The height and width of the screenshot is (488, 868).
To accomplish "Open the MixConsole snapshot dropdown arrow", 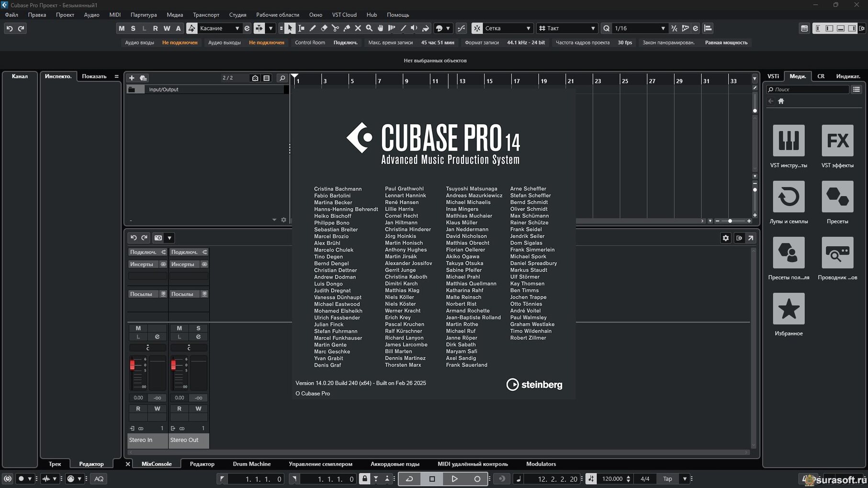I will [x=169, y=238].
